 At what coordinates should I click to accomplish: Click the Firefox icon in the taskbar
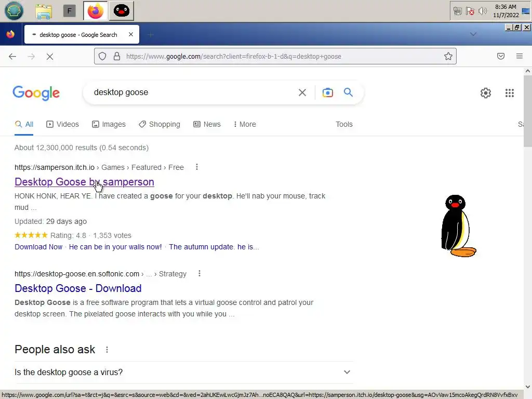click(96, 11)
